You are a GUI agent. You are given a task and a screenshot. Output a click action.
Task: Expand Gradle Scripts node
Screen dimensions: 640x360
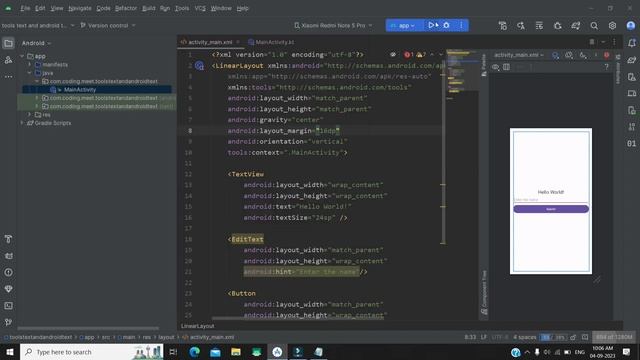(22, 123)
